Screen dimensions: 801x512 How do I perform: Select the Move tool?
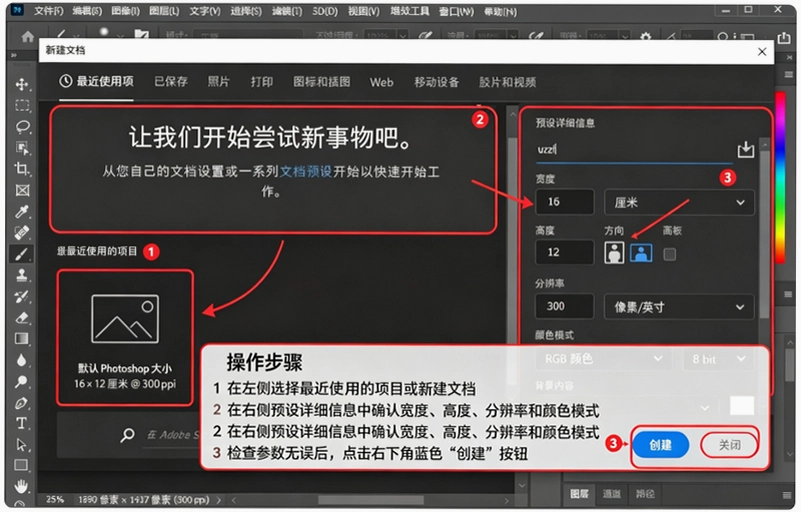click(21, 84)
